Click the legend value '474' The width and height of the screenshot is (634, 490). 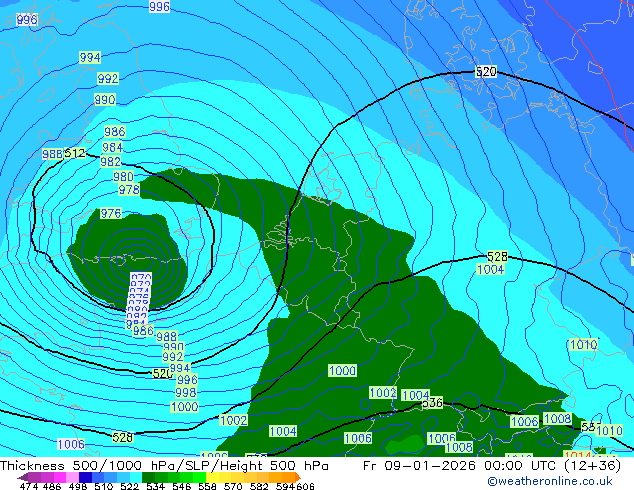click(x=29, y=486)
